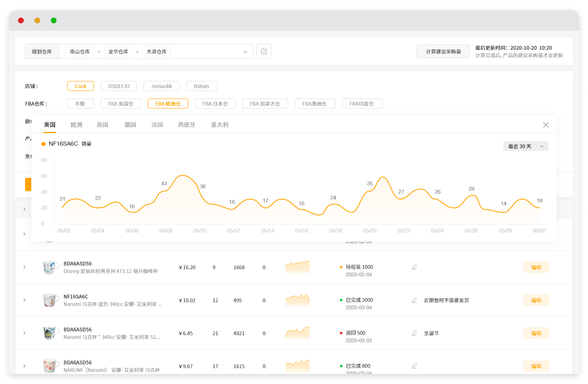Click 编辑 button in the 圣诞节 row
588x384 pixels.
(536, 333)
